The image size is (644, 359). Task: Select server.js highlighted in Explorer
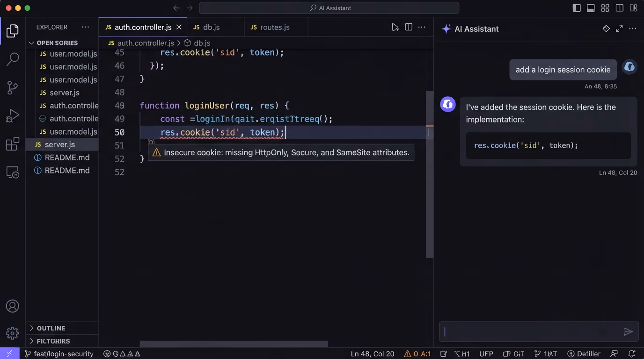click(62, 144)
